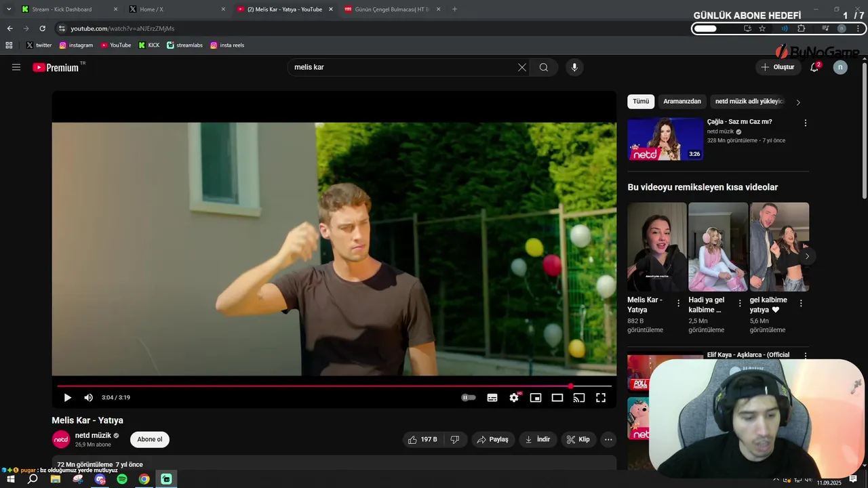The image size is (868, 488).
Task: Open the account avatar menu on YouTube
Action: tap(840, 67)
